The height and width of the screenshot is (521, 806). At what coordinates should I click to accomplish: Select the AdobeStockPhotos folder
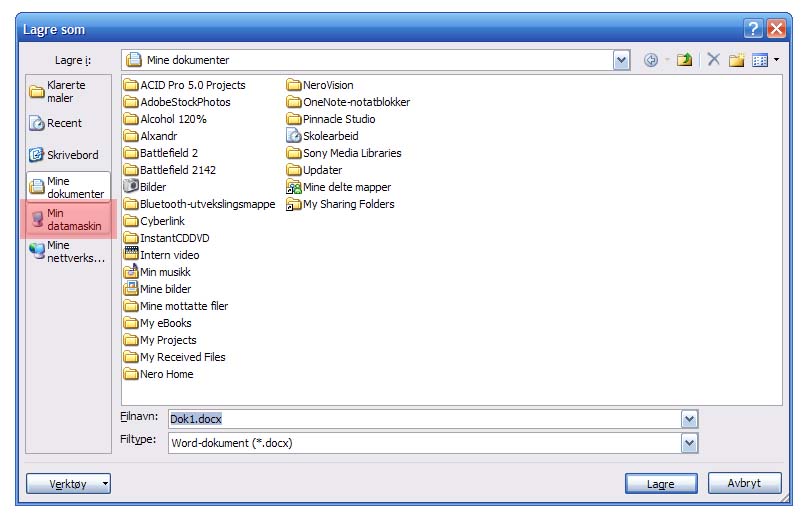[177, 102]
